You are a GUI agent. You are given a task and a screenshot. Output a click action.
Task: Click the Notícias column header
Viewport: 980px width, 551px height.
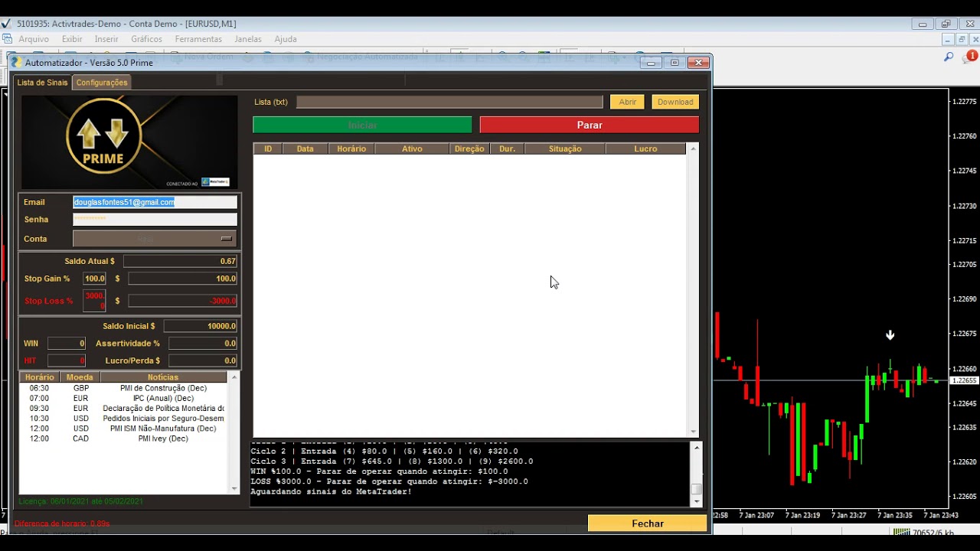[x=163, y=377]
